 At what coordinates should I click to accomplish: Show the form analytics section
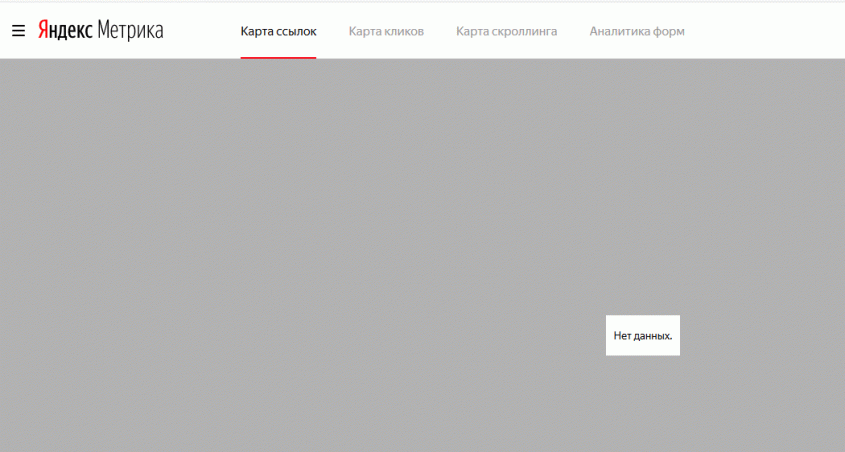637,32
